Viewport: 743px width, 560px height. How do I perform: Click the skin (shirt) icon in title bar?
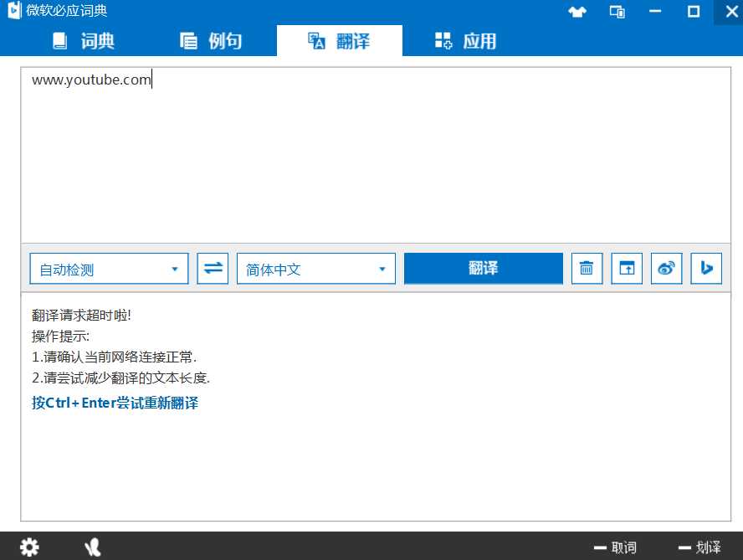coord(576,12)
